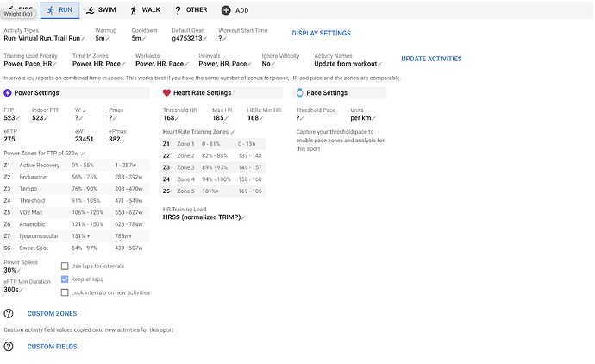Viewport: 595px width, 364px height.
Task: Edit Heart Rate Training Zones pencil icon
Action: 233,132
